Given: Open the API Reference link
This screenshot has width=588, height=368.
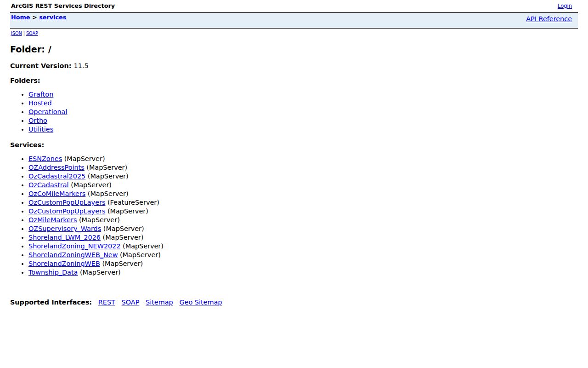Looking at the screenshot, I should pos(549,19).
